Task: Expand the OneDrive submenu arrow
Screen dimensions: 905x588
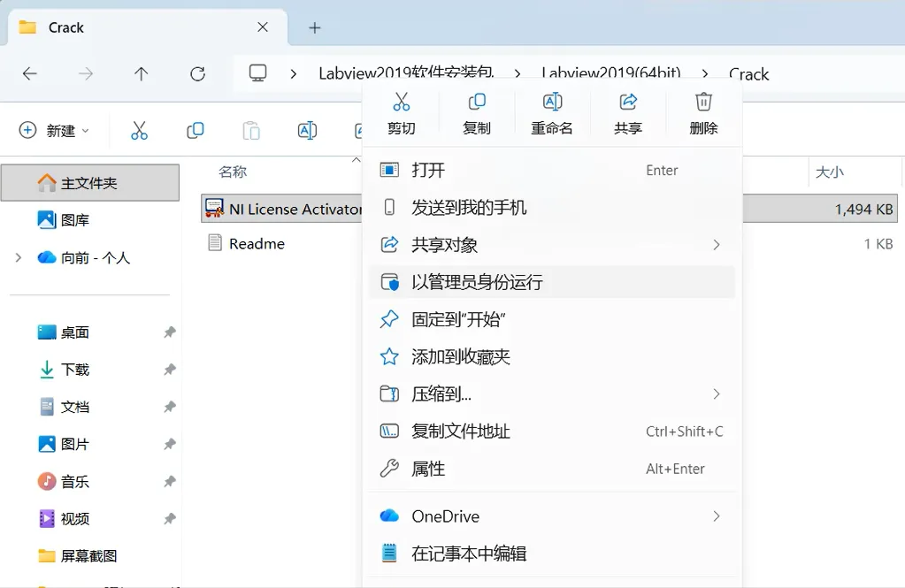Action: (x=717, y=516)
